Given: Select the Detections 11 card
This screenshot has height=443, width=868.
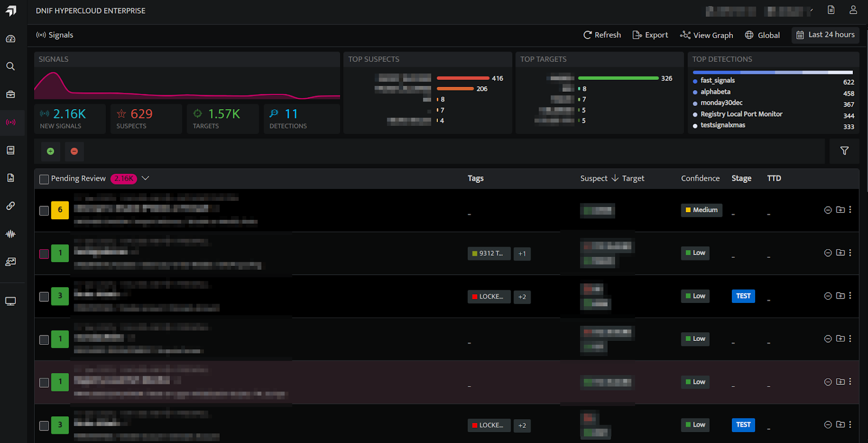Looking at the screenshot, I should [x=302, y=118].
